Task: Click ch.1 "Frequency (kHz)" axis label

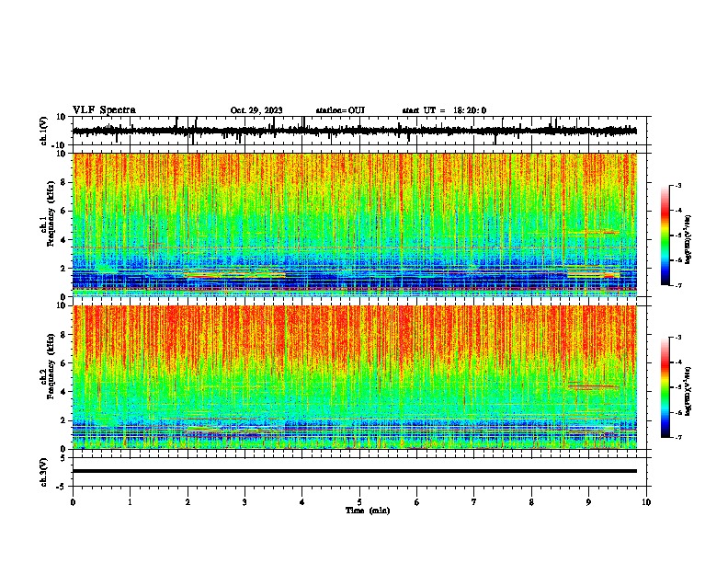Action: pos(51,213)
